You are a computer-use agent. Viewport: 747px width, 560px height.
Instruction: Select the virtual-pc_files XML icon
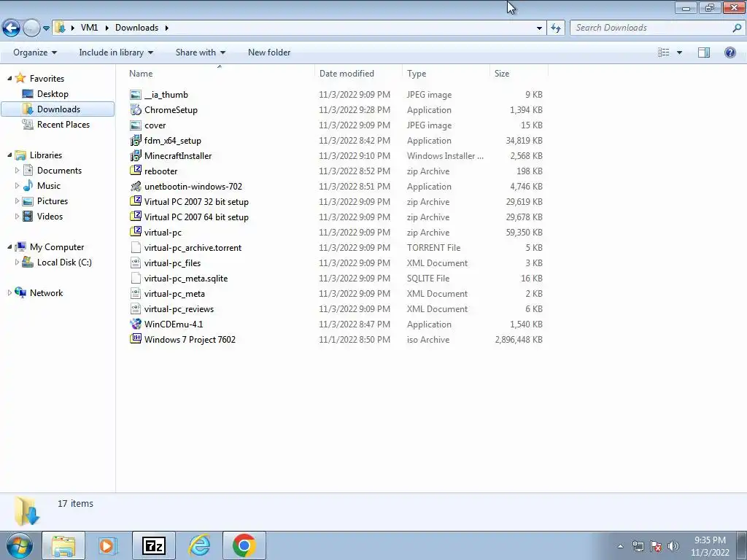pos(136,262)
